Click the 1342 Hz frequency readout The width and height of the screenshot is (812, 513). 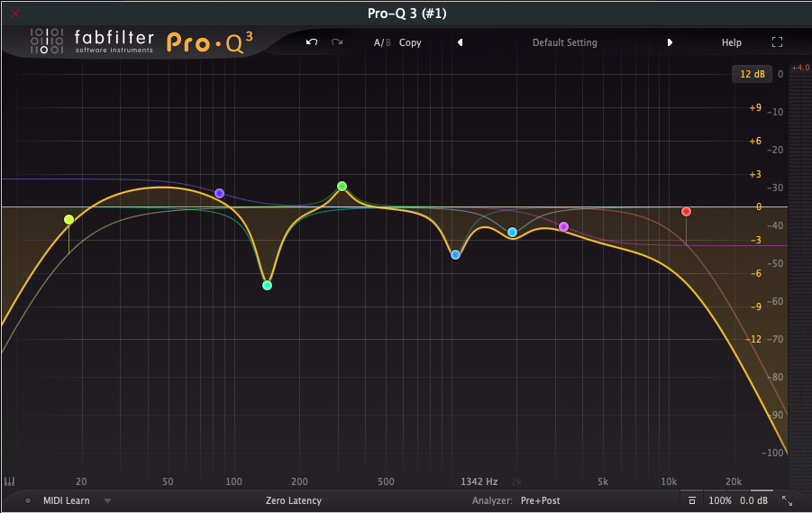(479, 481)
